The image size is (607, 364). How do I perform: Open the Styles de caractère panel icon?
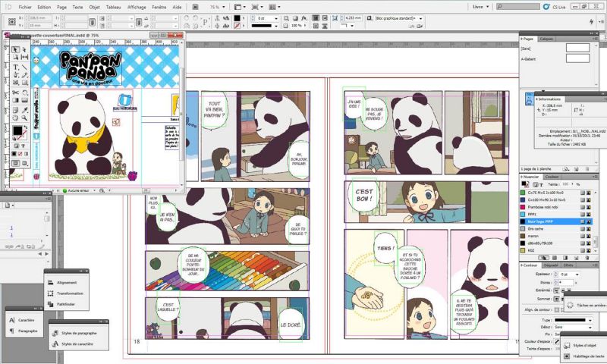click(55, 344)
